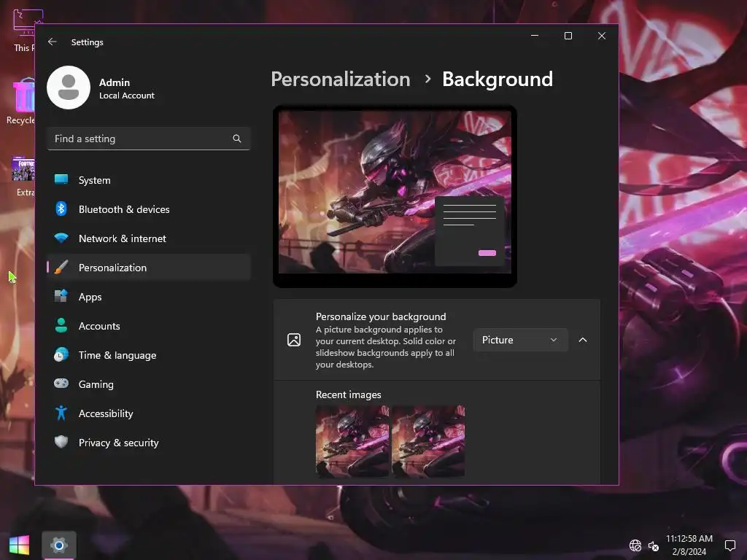Open Bluetooth & devices settings
The image size is (747, 560).
[149, 209]
